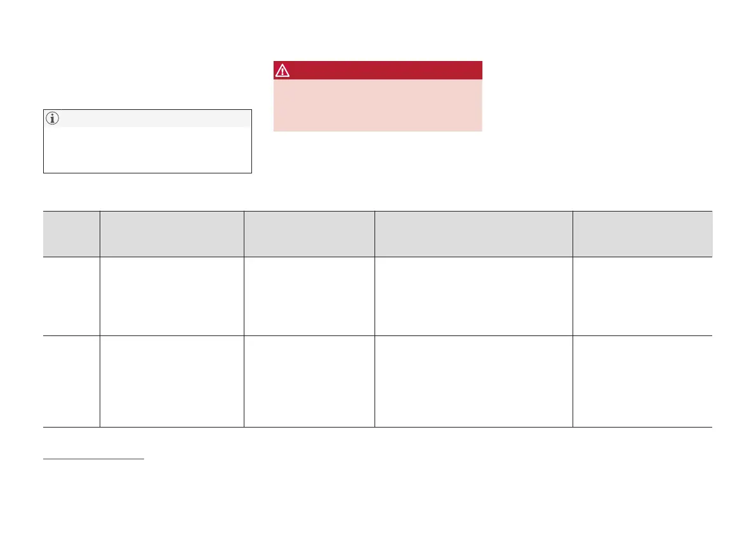Select the second column header cell

point(172,234)
